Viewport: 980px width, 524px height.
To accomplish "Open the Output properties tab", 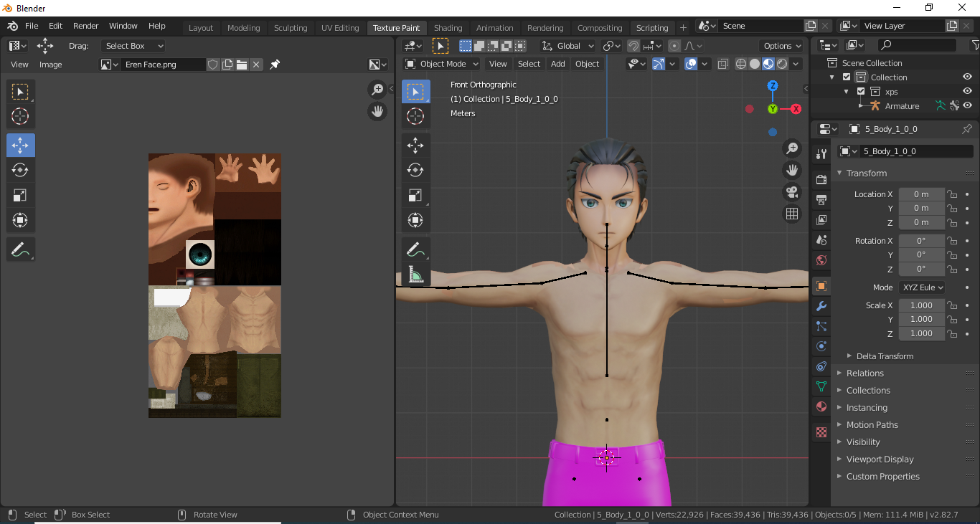I will (x=821, y=199).
